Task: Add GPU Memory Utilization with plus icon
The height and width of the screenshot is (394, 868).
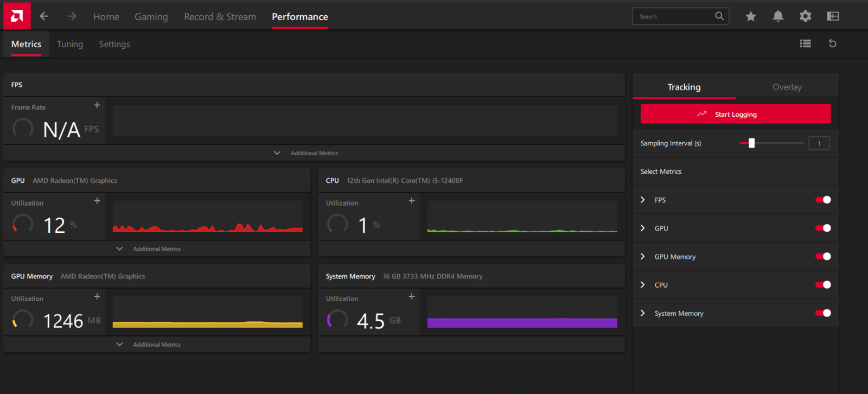Action: [97, 296]
